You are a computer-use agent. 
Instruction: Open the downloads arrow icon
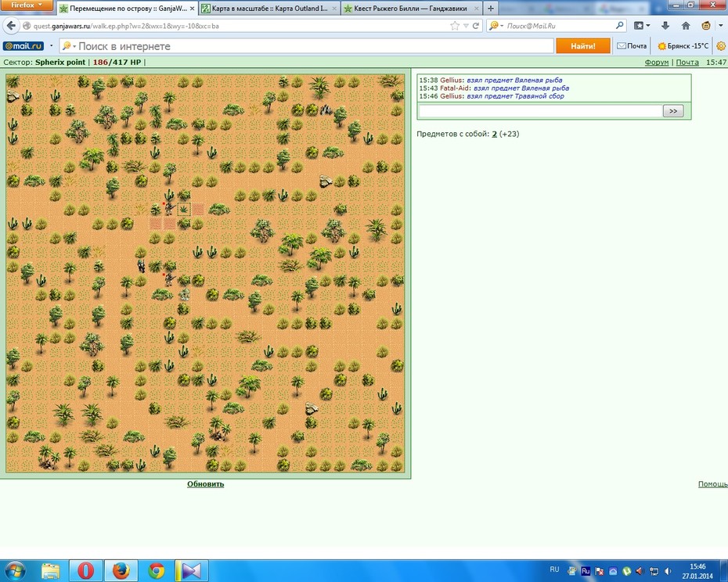click(x=665, y=26)
